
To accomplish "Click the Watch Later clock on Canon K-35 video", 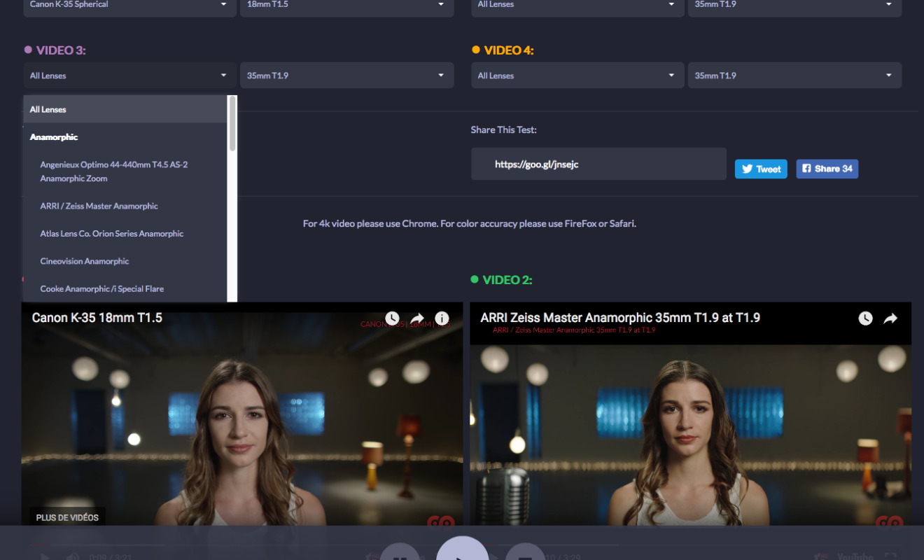I will (x=392, y=318).
